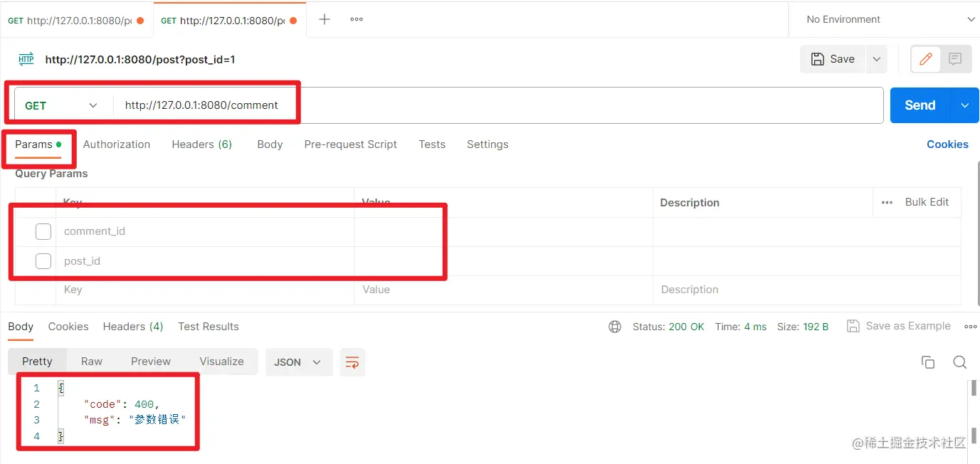Enable the comment_id parameter checkbox

[x=43, y=231]
